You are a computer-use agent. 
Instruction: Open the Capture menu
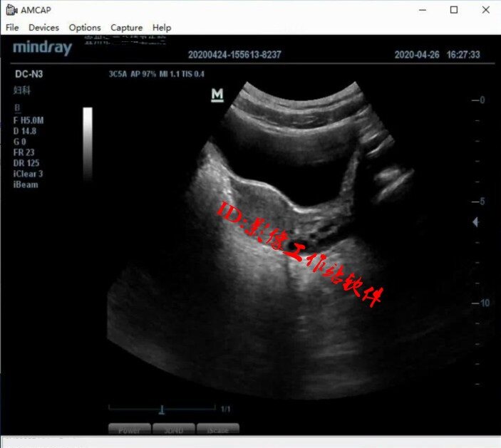127,28
